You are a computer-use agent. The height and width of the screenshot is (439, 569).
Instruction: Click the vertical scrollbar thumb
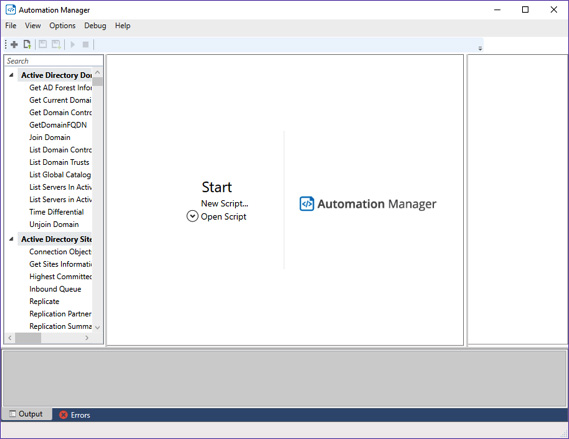97,82
